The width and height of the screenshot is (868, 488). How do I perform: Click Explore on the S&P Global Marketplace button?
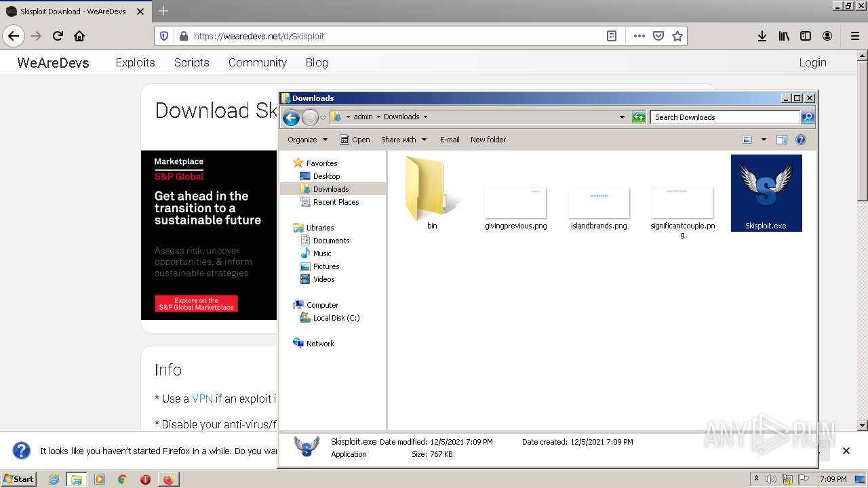(196, 304)
